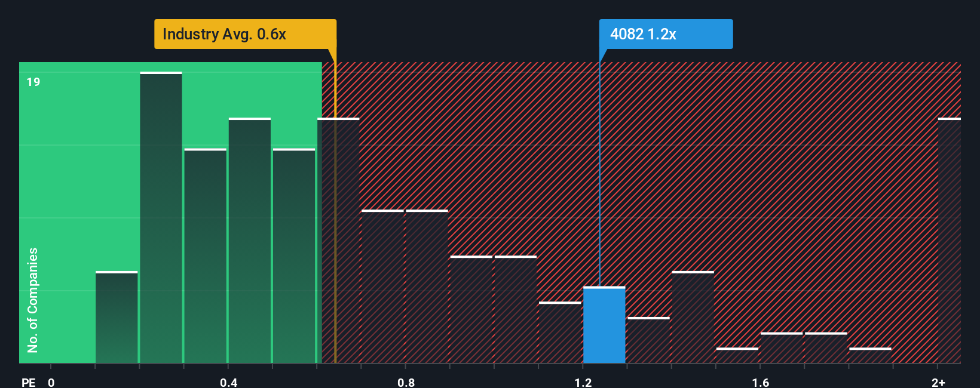
Task: Click the x-axis label 1.6
Action: coord(760,382)
